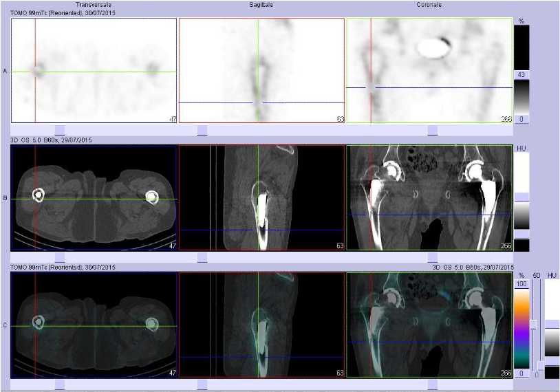Select the row A transverse SPECT view
560x392 pixels.
point(94,70)
